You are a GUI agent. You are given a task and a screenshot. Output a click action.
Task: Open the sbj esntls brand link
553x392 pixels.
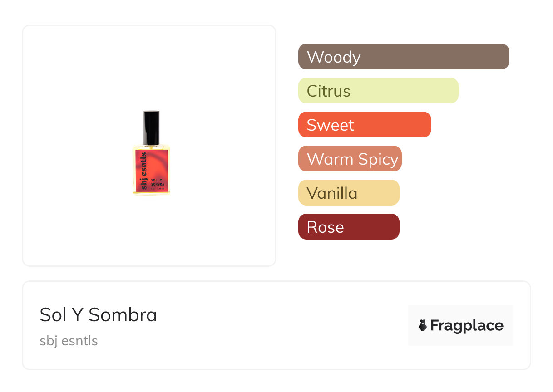(69, 341)
